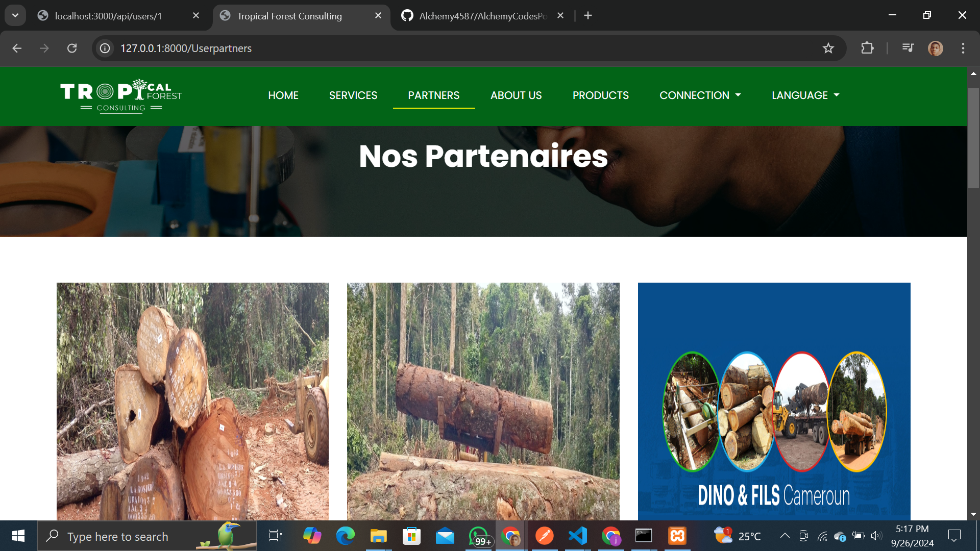Screen dimensions: 980x551
Task: Click the page vertical scrollbar thumb
Action: click(973, 138)
